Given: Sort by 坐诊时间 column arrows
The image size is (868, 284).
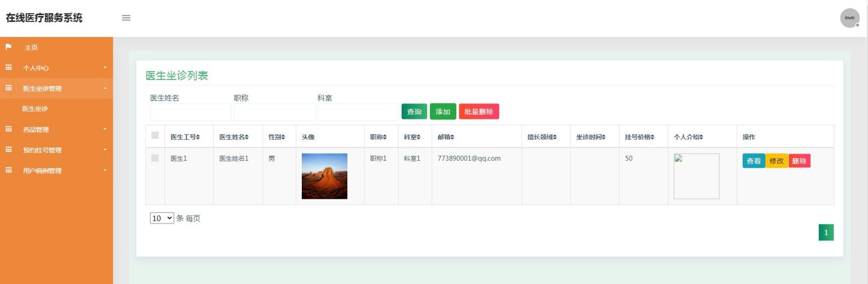Looking at the screenshot, I should coord(604,137).
